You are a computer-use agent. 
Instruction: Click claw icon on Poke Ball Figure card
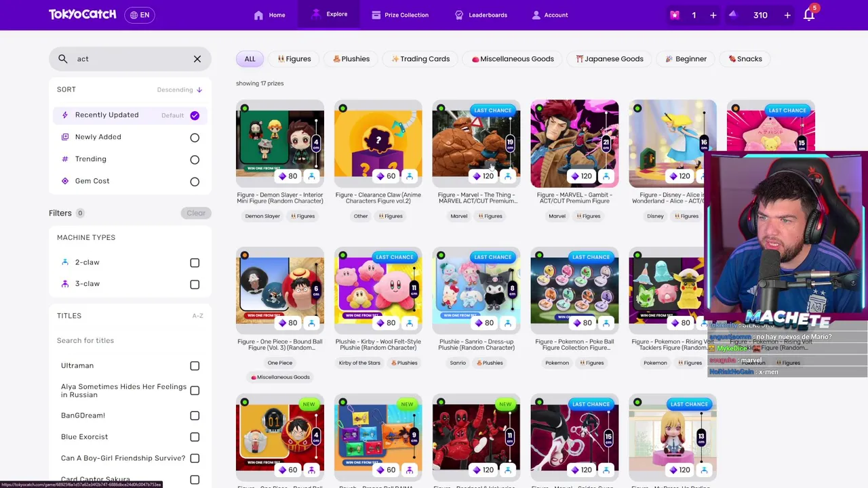pos(606,323)
